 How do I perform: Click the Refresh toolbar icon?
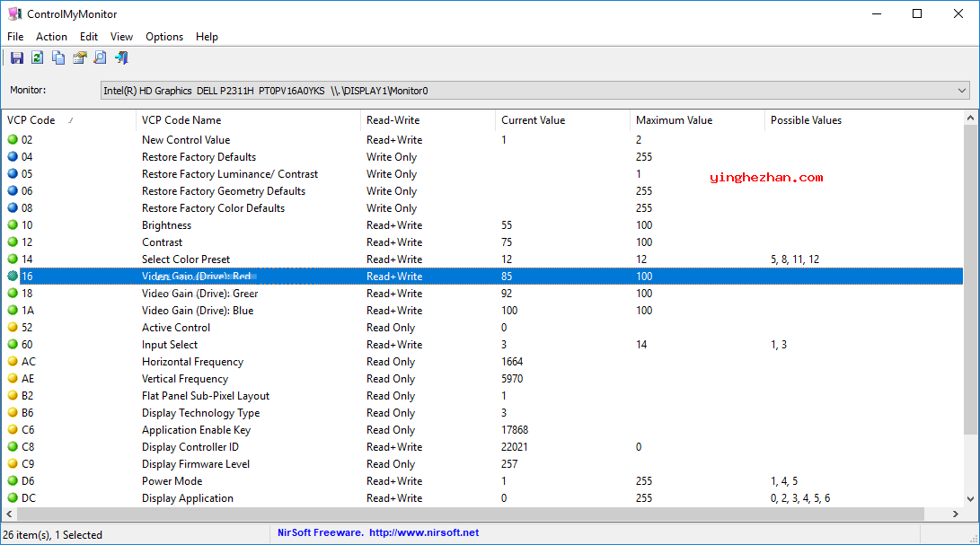pyautogui.click(x=38, y=58)
